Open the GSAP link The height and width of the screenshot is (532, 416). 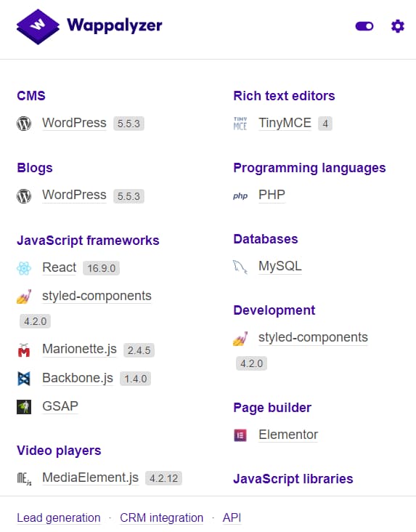coord(60,406)
